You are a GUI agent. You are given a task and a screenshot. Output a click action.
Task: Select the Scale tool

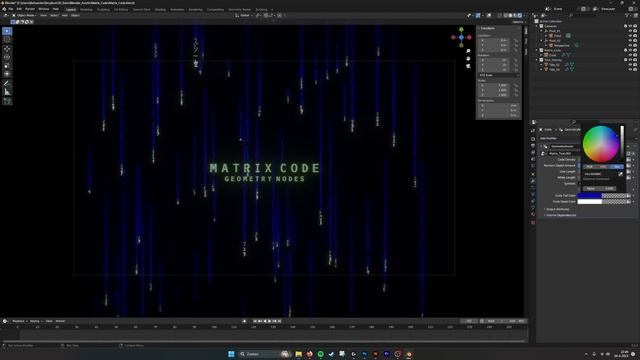(x=7, y=66)
